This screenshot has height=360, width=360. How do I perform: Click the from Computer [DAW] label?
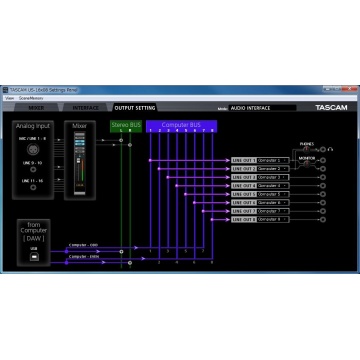33,232
